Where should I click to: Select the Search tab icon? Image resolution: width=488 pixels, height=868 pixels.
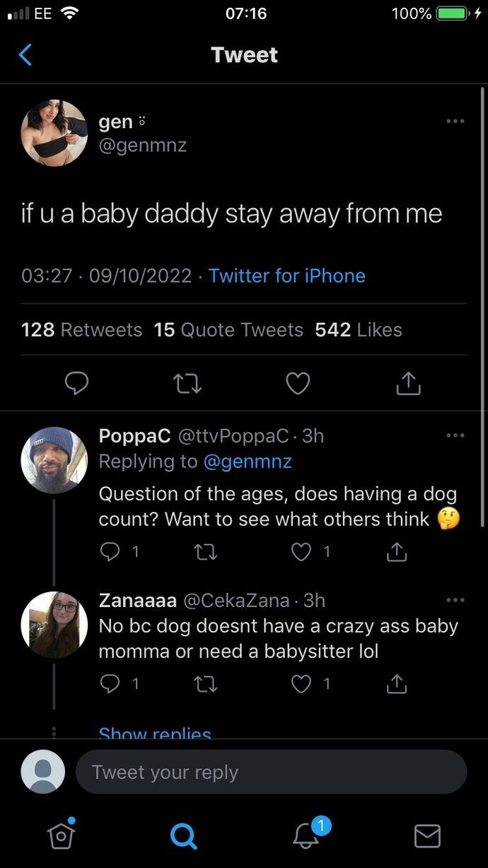pos(183,835)
